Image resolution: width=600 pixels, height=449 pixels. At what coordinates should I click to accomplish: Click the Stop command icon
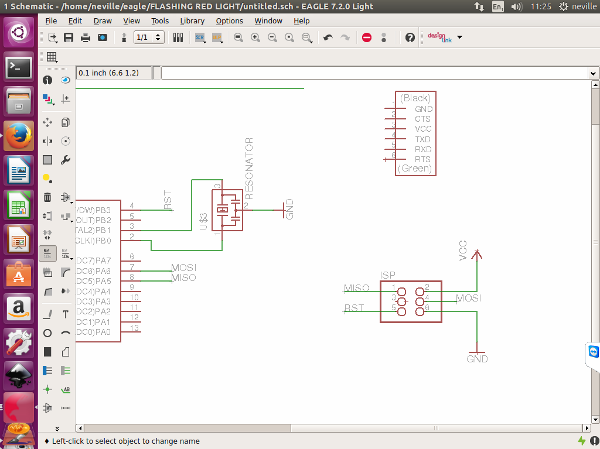[367, 38]
